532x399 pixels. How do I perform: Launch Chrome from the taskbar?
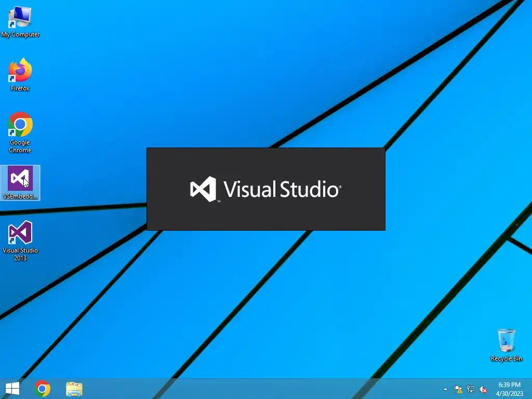point(43,389)
